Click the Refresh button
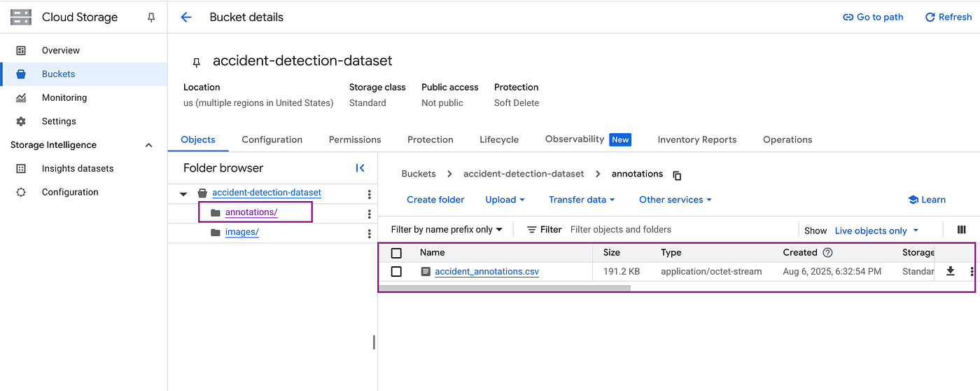980x391 pixels. (x=948, y=18)
